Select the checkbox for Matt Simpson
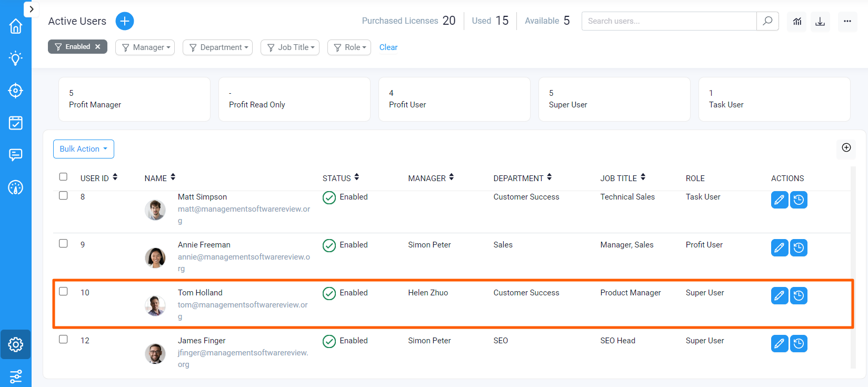Image resolution: width=868 pixels, height=387 pixels. (63, 195)
